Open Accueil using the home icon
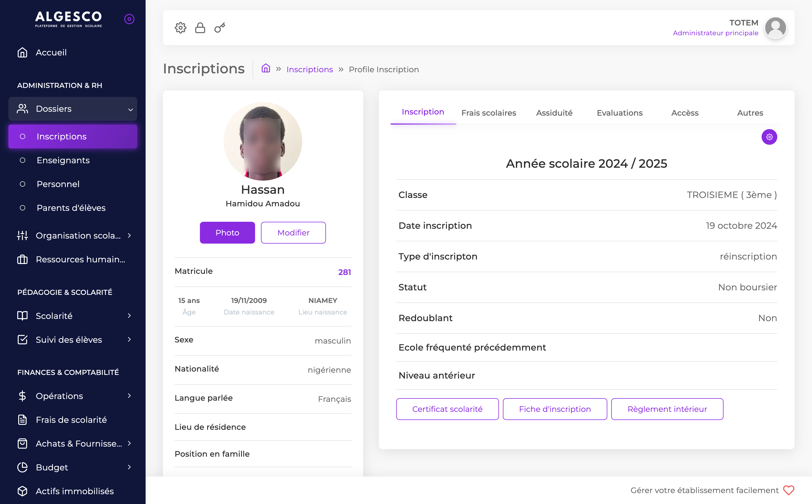 pyautogui.click(x=22, y=52)
